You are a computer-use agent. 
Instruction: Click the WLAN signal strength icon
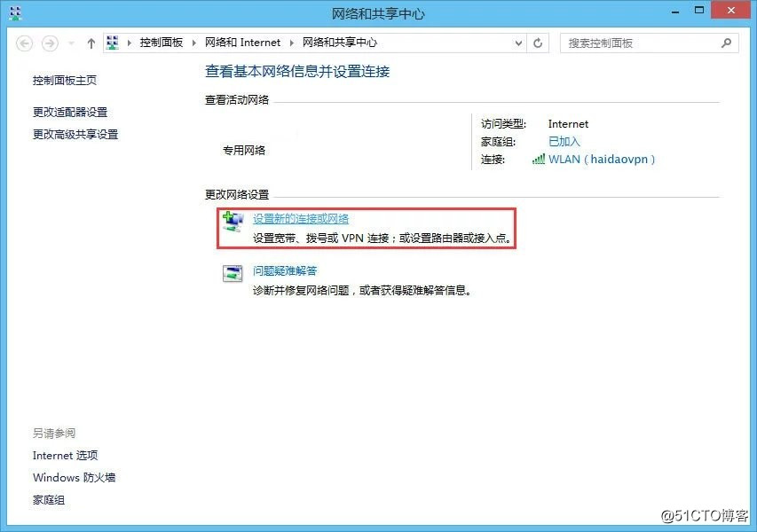click(539, 159)
